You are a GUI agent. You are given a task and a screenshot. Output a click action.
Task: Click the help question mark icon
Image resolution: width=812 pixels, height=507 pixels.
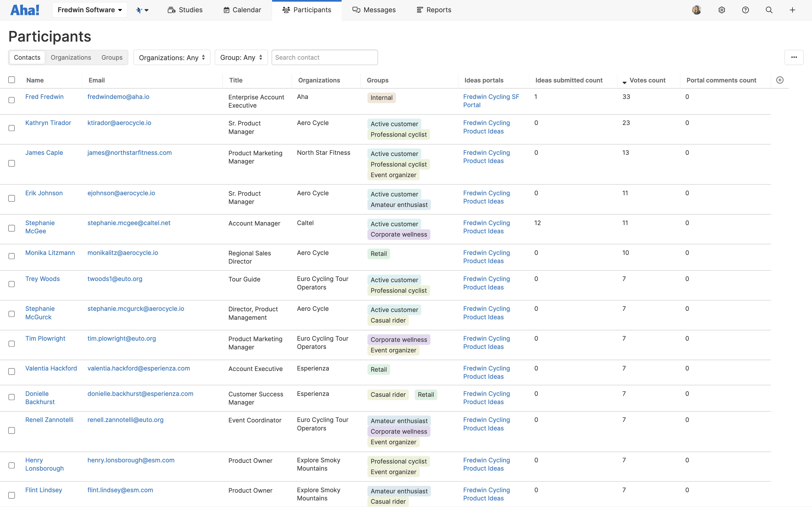point(746,10)
